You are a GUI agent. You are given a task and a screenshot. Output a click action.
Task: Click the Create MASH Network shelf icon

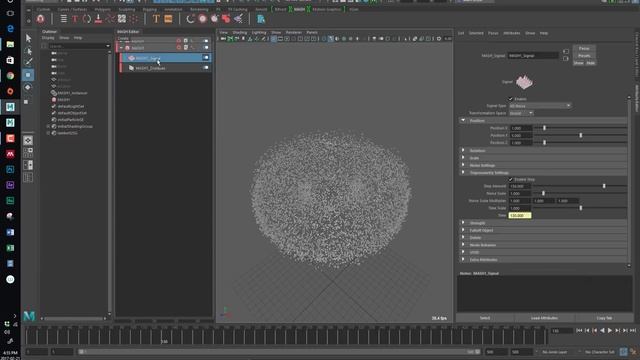(40, 18)
